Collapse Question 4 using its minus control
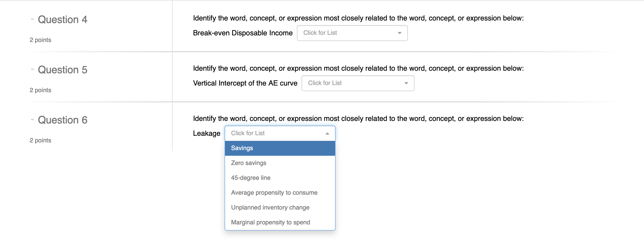644x250 pixels. click(x=32, y=19)
